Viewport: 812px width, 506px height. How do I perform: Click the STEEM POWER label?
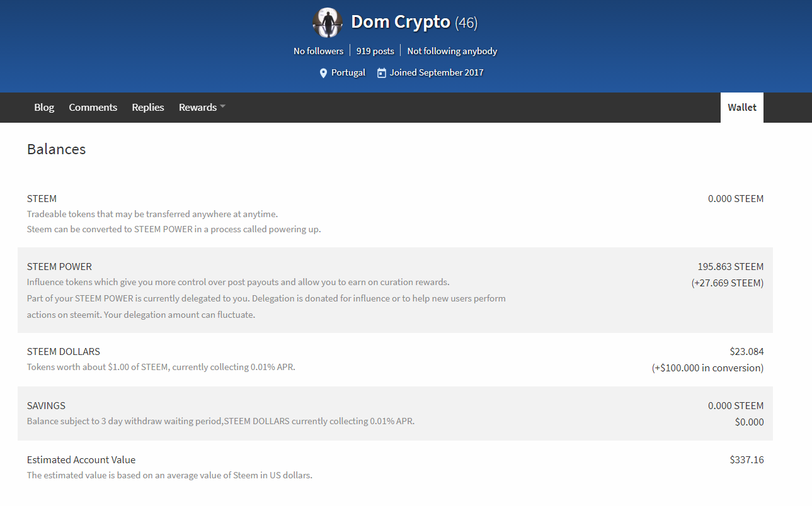click(59, 267)
